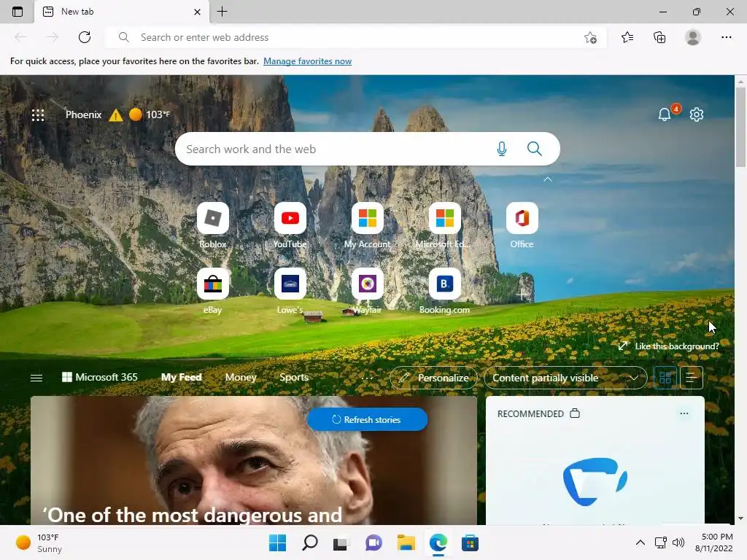Screen dimensions: 747x560
Task: Click the Refresh stories button
Action: [x=368, y=419]
